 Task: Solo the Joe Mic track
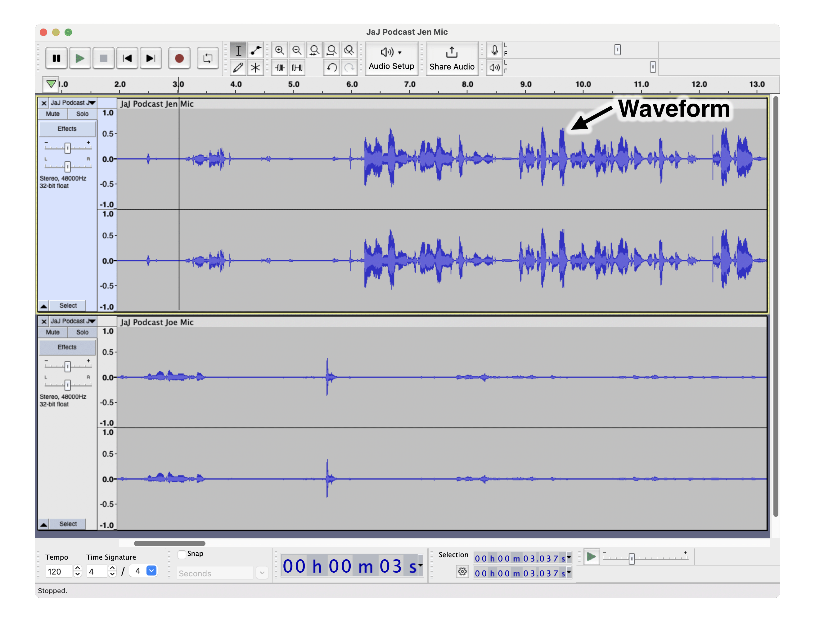pyautogui.click(x=82, y=332)
